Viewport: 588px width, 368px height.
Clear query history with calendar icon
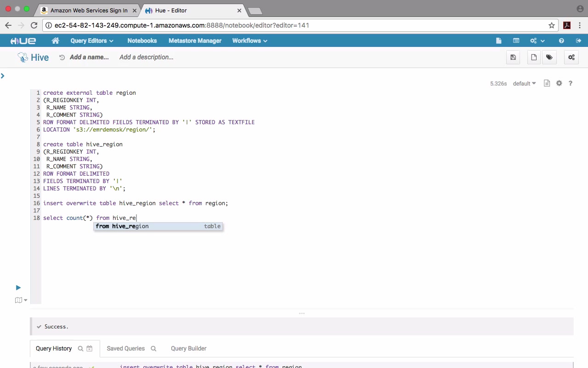coord(90,349)
